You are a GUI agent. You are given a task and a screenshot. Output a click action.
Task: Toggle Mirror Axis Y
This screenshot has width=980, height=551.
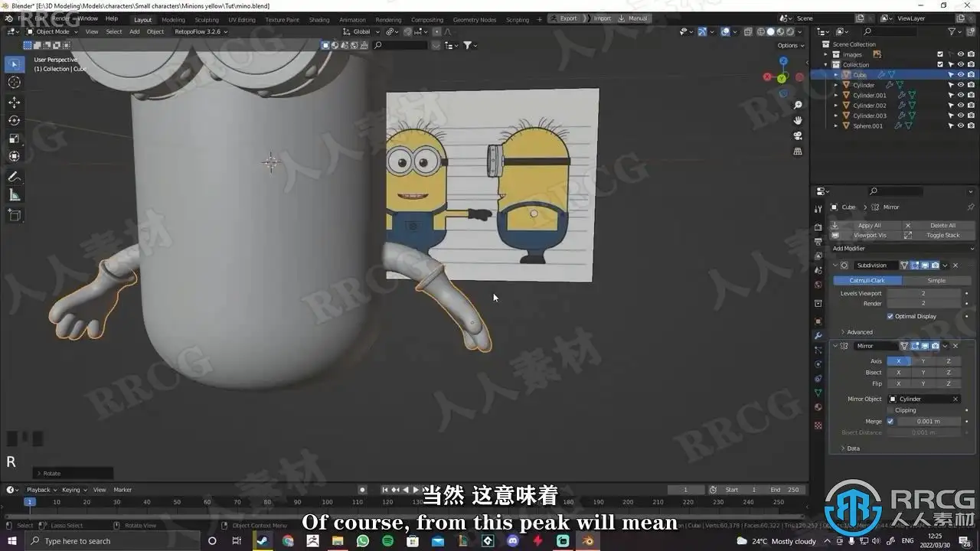click(x=923, y=361)
